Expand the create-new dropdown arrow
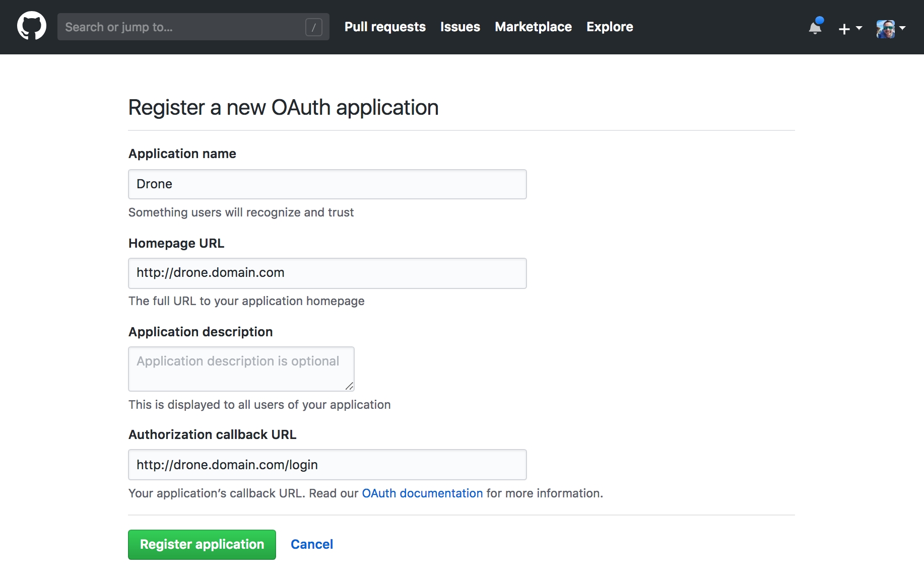The width and height of the screenshot is (924, 586). 859,28
